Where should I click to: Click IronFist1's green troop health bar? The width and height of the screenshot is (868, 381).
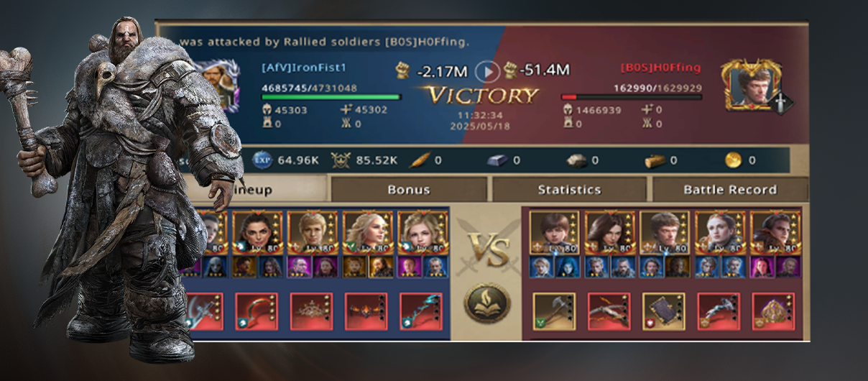point(331,97)
